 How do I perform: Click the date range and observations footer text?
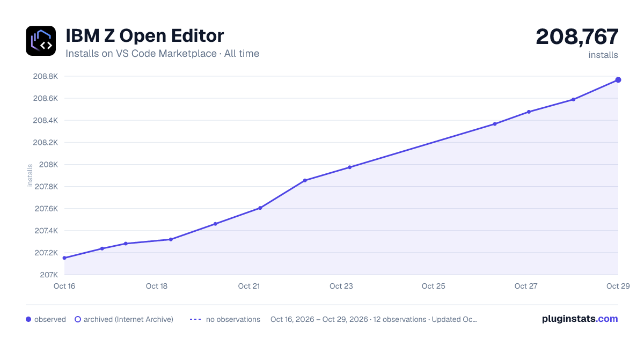pyautogui.click(x=374, y=319)
